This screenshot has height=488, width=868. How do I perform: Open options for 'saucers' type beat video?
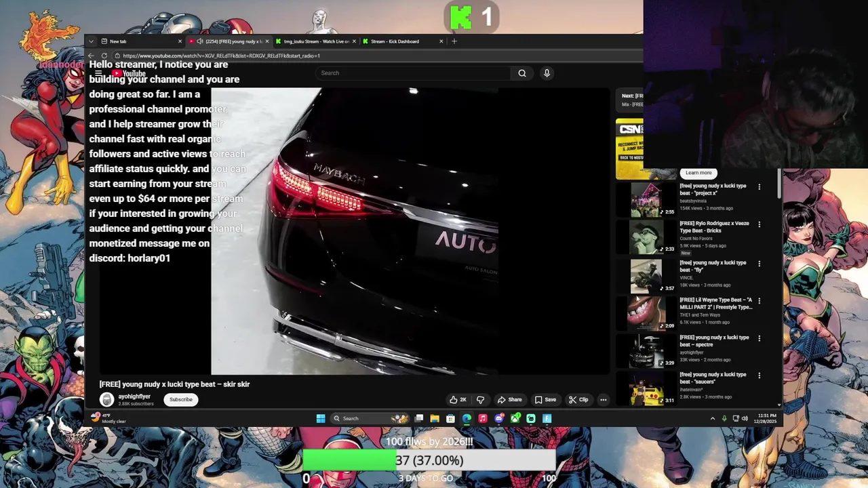(759, 375)
